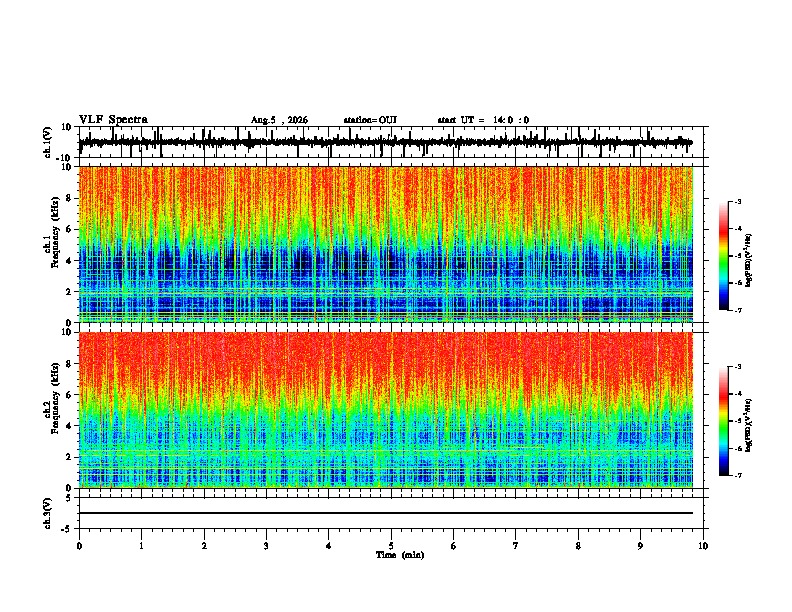
Task: Click the "Time (min)" axis label
Action: [x=400, y=555]
